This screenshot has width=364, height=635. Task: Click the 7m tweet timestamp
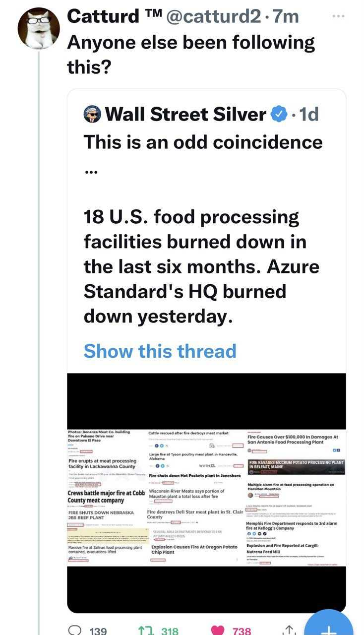click(x=286, y=16)
